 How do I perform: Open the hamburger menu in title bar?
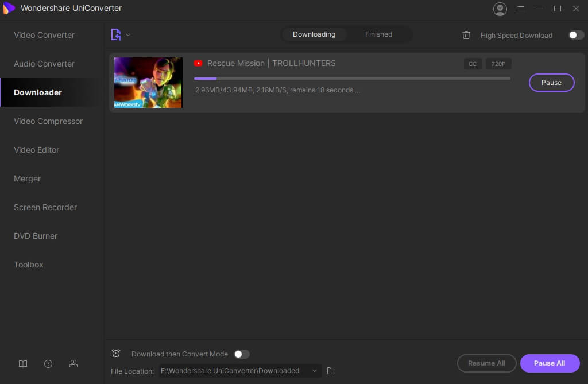(x=521, y=9)
